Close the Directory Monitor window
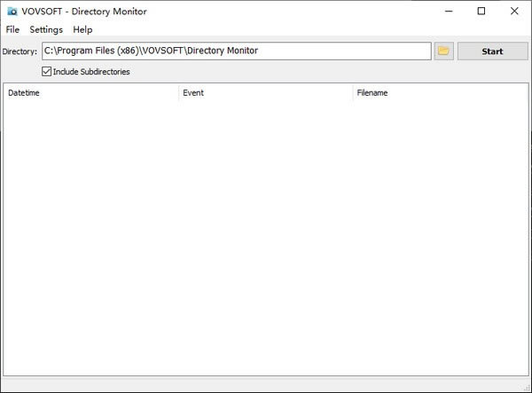This screenshot has height=393, width=532. pos(514,12)
